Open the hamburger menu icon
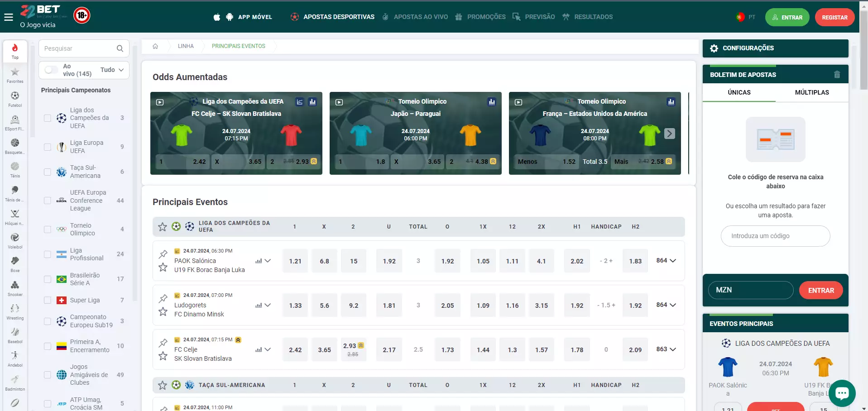This screenshot has width=868, height=411. [9, 17]
